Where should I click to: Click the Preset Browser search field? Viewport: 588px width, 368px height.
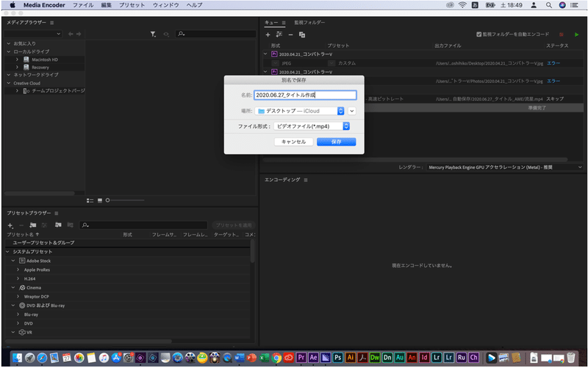[x=143, y=225]
